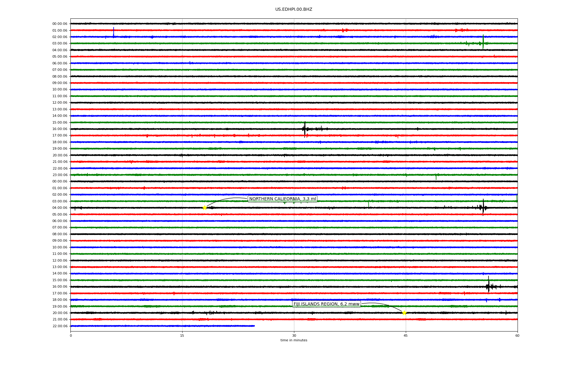Click the Fiji Islands earthquake star marker
This screenshot has width=588, height=368.
pos(404,313)
